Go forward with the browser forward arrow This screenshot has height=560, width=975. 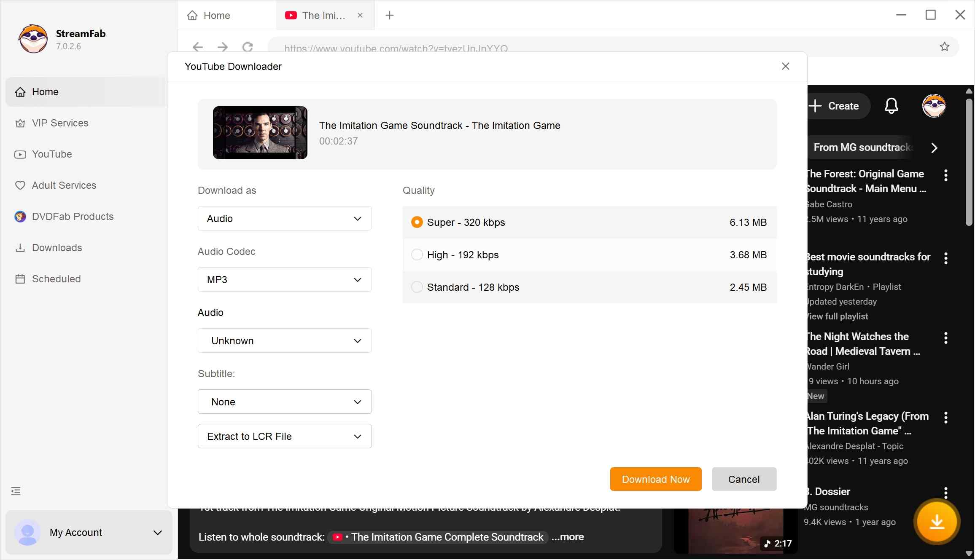(223, 47)
